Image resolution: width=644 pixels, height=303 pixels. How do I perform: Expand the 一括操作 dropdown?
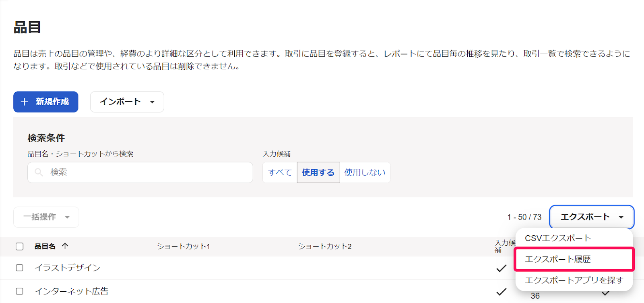click(46, 217)
